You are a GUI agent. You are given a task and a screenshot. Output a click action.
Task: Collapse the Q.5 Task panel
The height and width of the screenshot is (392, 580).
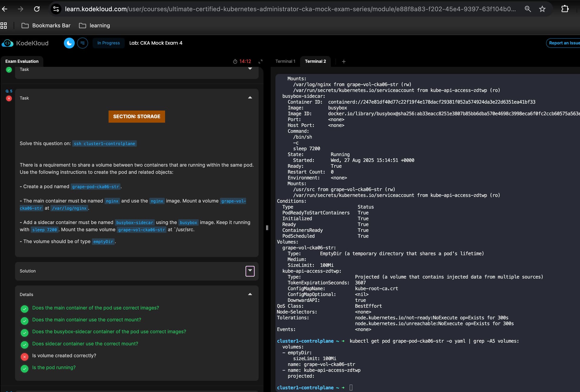(250, 98)
